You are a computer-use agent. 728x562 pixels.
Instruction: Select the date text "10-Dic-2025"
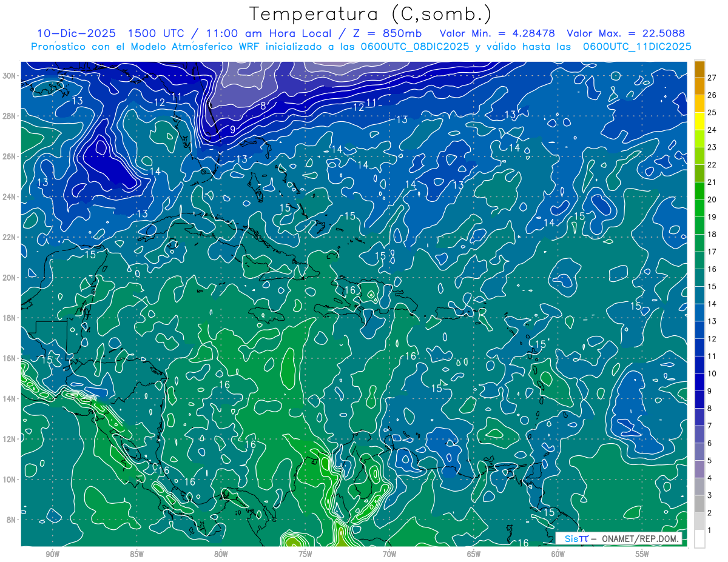(76, 33)
